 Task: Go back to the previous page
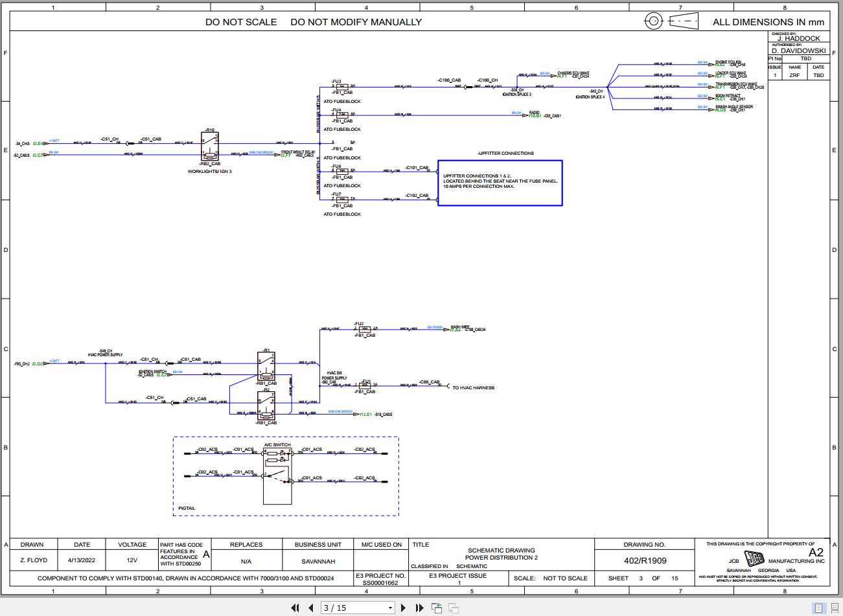pos(311,608)
